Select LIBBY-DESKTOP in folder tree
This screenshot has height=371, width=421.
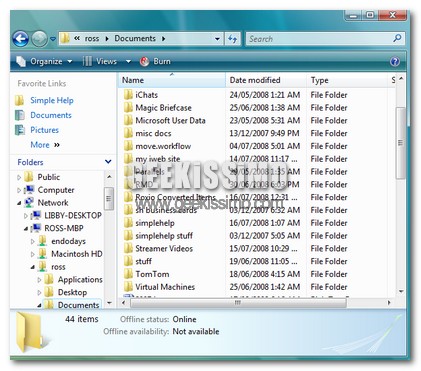pyautogui.click(x=73, y=215)
